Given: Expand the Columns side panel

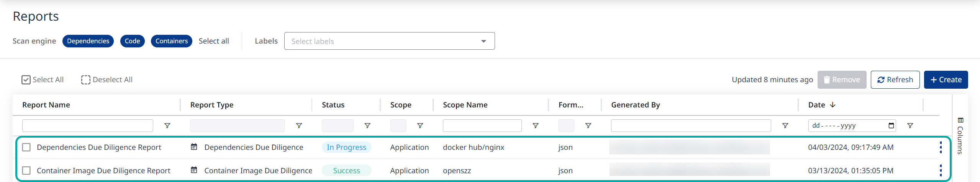Looking at the screenshot, I should click(x=960, y=136).
